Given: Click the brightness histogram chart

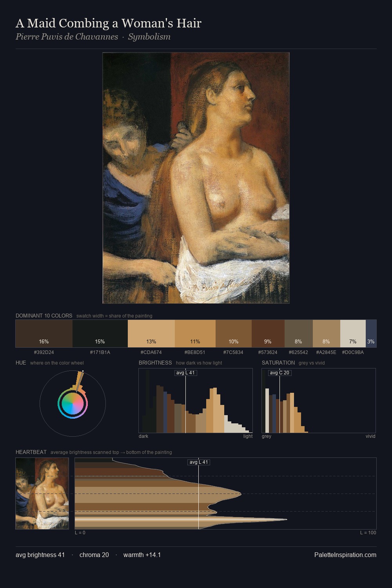Looking at the screenshot, I should (x=196, y=401).
